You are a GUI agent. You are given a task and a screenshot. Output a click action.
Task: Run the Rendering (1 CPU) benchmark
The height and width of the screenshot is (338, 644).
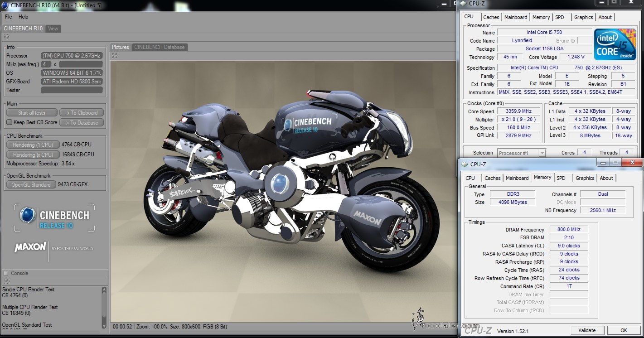pyautogui.click(x=33, y=145)
